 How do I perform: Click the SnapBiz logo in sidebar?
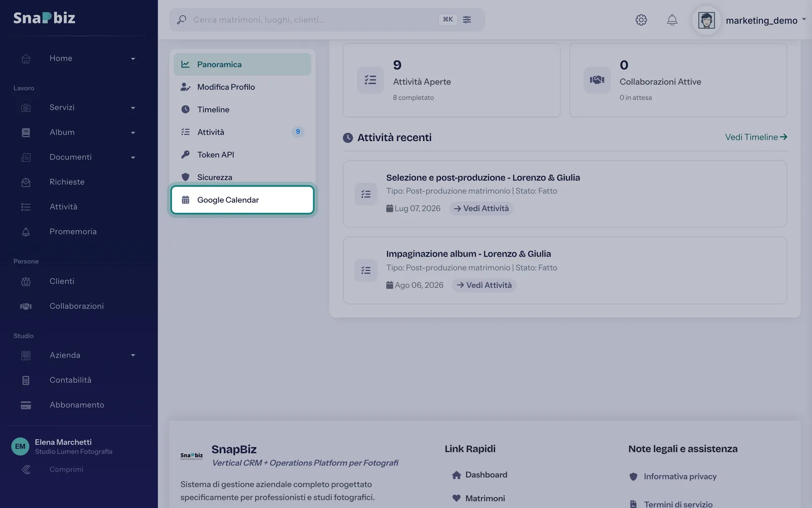[x=44, y=18]
